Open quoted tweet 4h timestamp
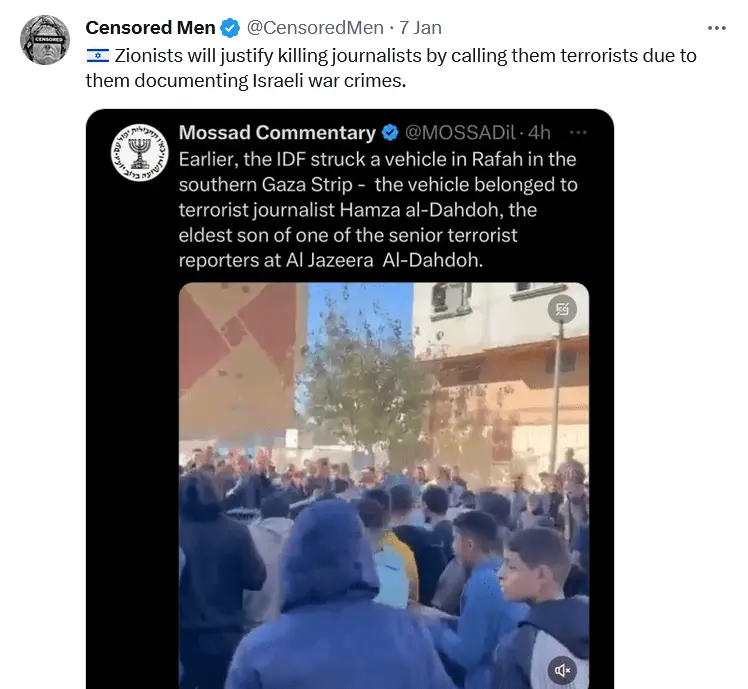The height and width of the screenshot is (689, 748). pos(540,133)
